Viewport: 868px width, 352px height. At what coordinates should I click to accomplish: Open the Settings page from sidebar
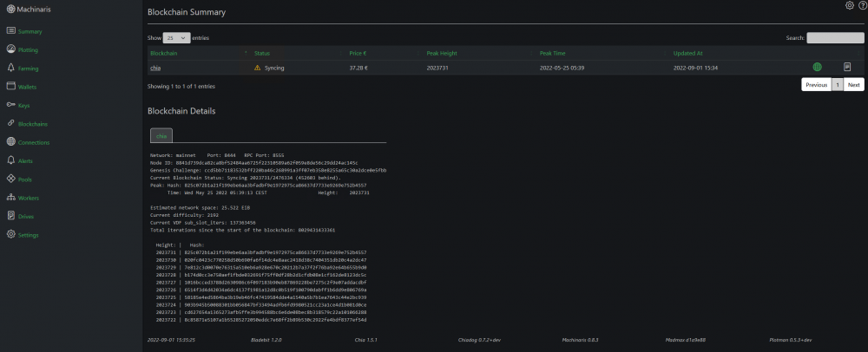point(29,235)
